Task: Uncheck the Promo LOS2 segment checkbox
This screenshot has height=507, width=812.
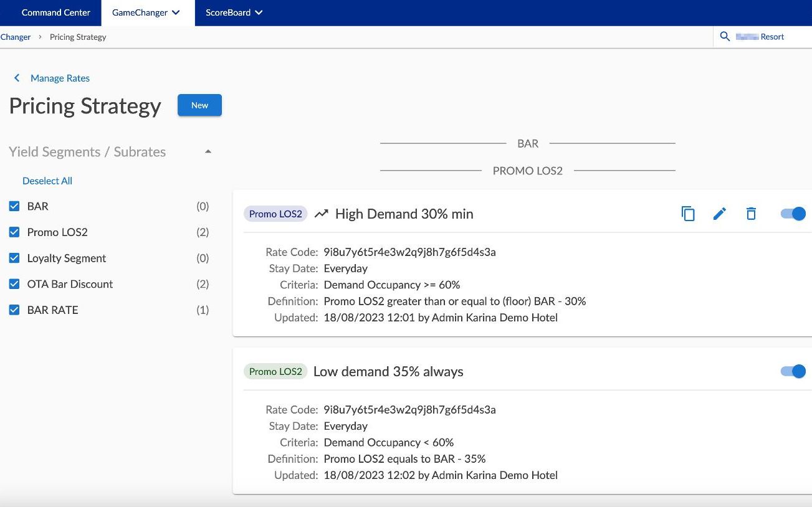Action: point(14,232)
